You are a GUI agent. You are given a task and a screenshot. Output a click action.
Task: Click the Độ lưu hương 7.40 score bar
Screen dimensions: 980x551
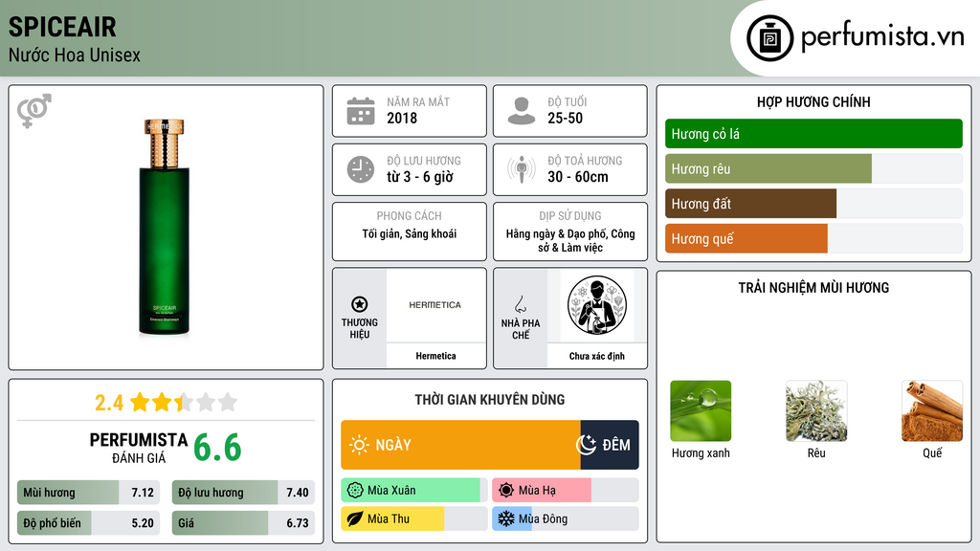[243, 493]
